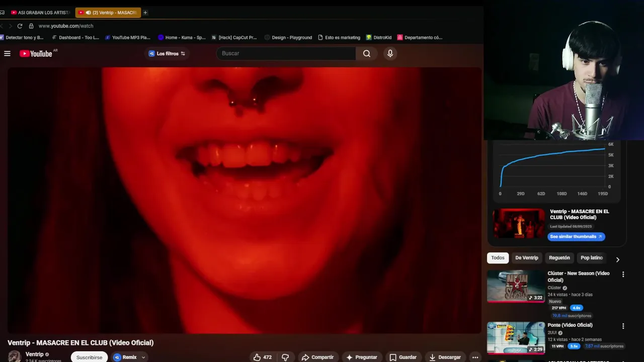Image resolution: width=644 pixels, height=362 pixels.
Task: Select the De Ventrip chip
Action: (x=527, y=258)
